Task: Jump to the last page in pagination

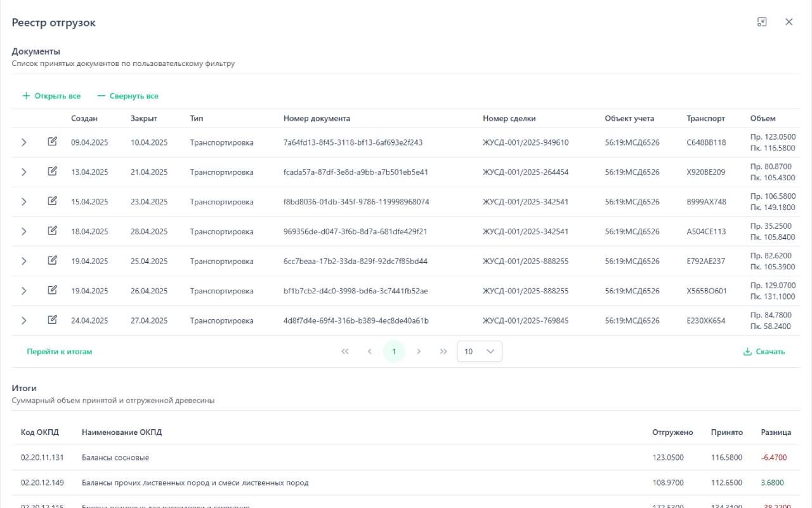Action: click(x=443, y=351)
